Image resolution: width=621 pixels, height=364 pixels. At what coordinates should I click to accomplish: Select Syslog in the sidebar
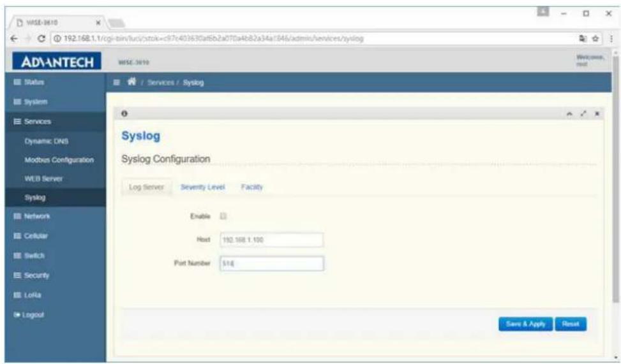(x=56, y=198)
